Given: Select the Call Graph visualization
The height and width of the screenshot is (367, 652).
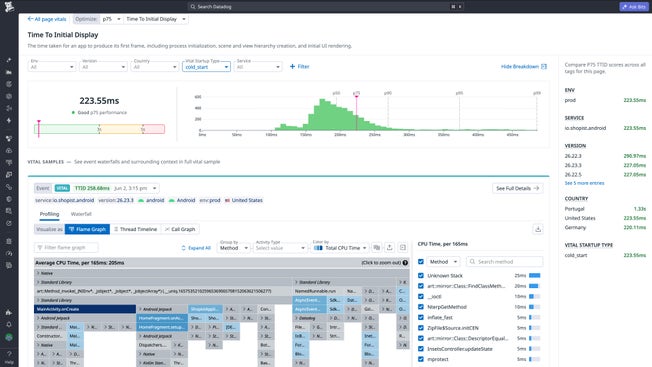Looking at the screenshot, I should pos(180,229).
